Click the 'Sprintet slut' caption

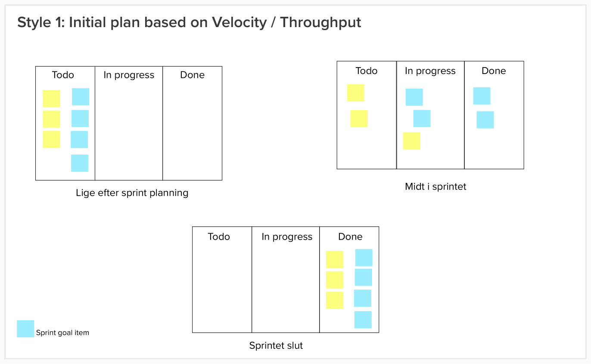coord(276,345)
